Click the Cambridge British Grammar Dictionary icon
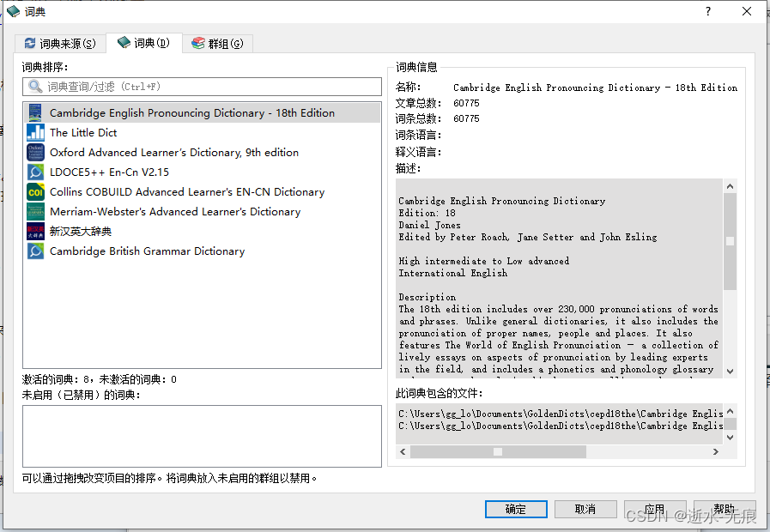The width and height of the screenshot is (770, 532). click(34, 251)
